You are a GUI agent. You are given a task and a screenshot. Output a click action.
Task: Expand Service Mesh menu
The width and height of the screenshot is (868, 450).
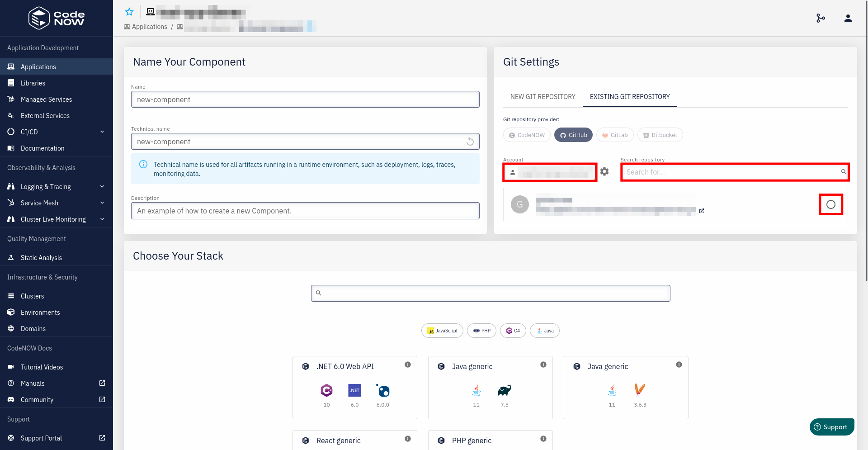(x=57, y=203)
